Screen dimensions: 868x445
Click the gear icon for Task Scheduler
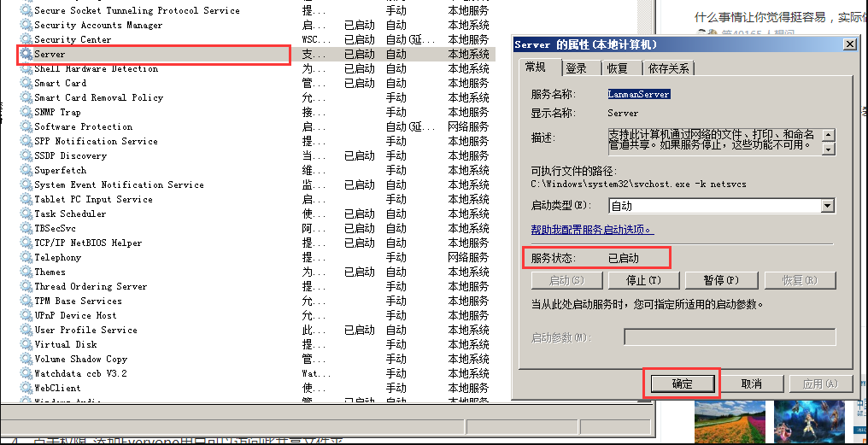click(x=26, y=214)
